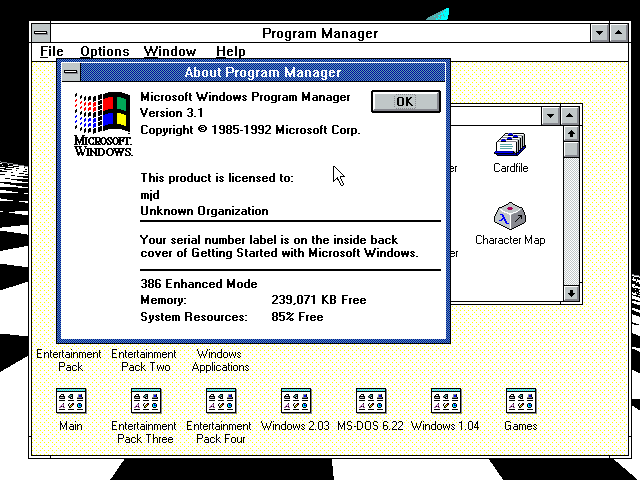This screenshot has height=480, width=640.
Task: Maximize the inner group window
Action: pos(570,116)
